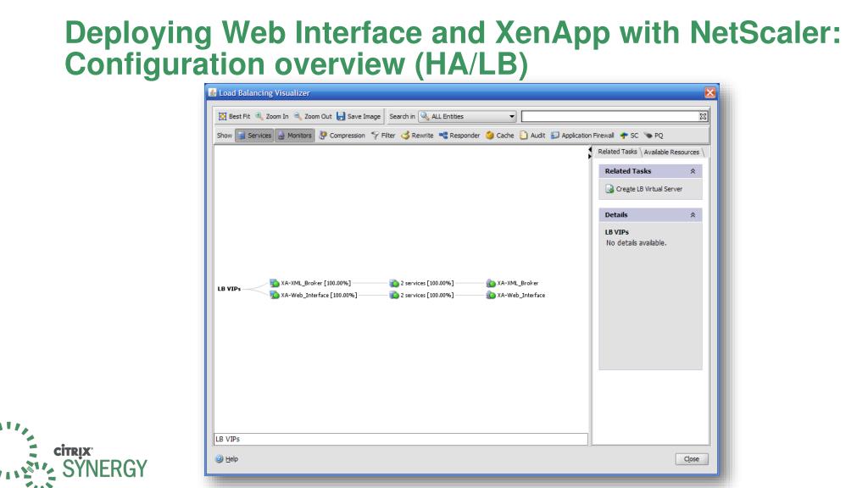Click the LB VIPs status bar text
The width and height of the screenshot is (868, 488).
[x=227, y=440]
